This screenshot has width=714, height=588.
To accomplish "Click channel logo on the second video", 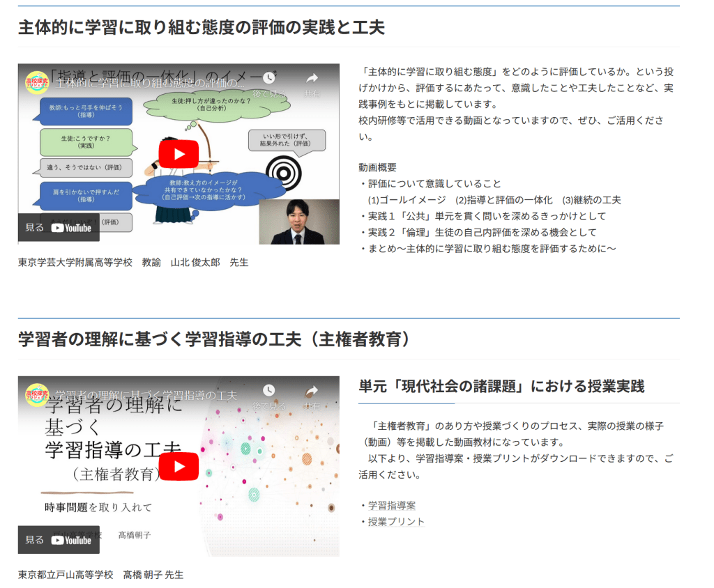I will coord(37,394).
